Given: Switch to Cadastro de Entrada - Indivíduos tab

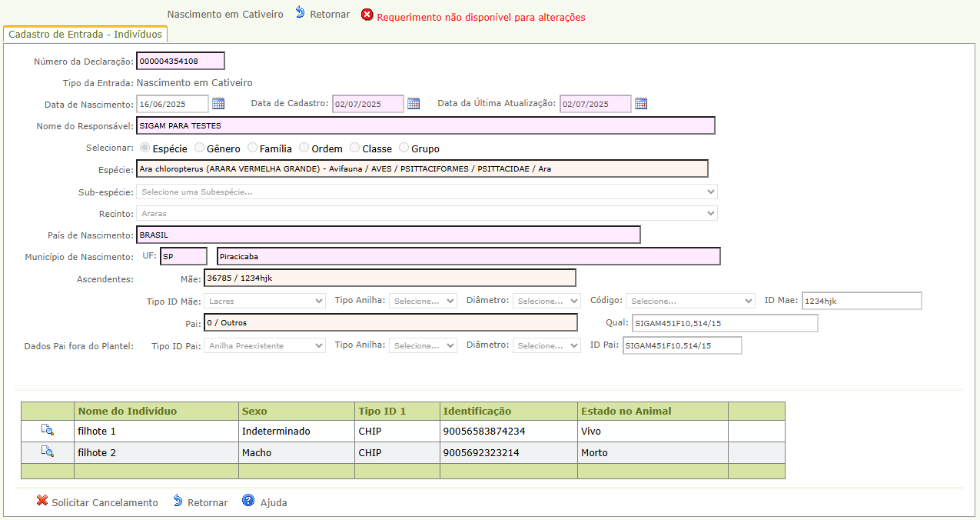Looking at the screenshot, I should [85, 35].
